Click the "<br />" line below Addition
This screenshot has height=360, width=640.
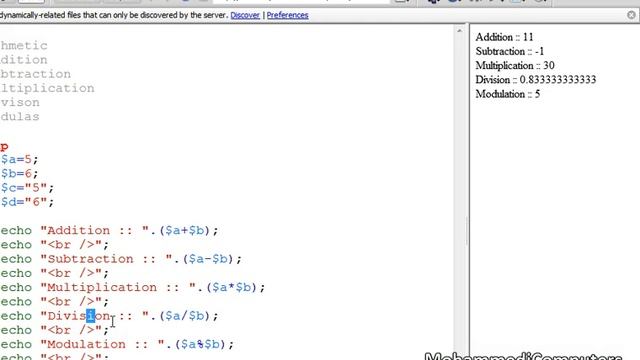point(55,245)
